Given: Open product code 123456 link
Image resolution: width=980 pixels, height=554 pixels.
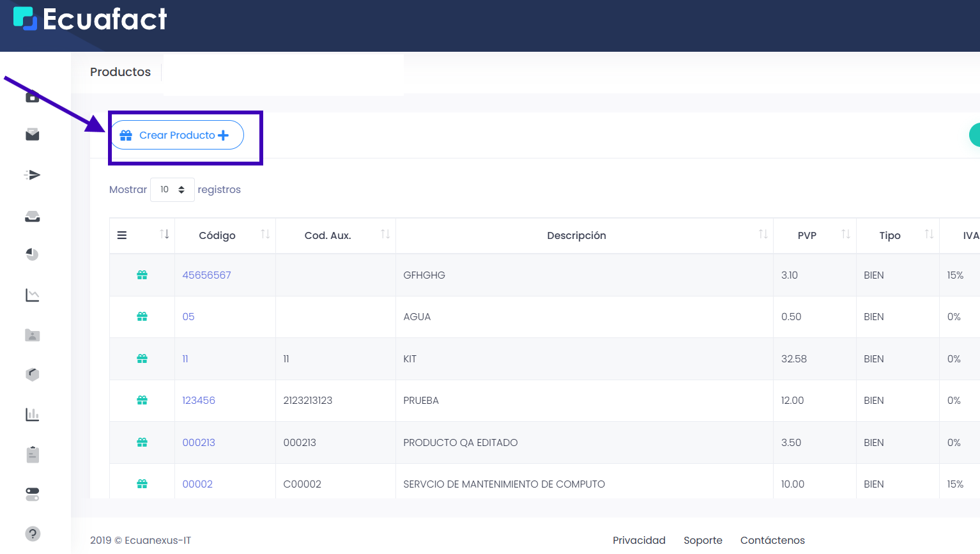Looking at the screenshot, I should 199,400.
